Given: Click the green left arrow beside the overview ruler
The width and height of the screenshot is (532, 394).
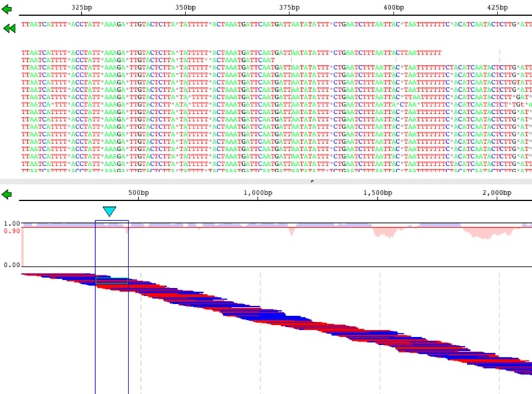Looking at the screenshot, I should pyautogui.click(x=8, y=194).
